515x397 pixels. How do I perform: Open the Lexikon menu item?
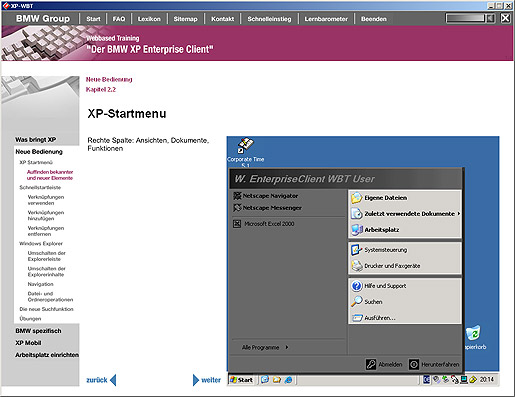(x=149, y=19)
